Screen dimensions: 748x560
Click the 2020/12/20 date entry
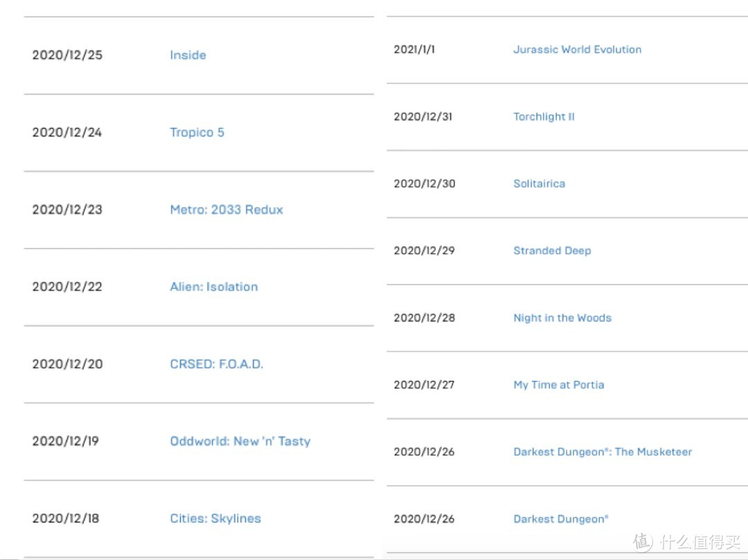[x=67, y=364]
